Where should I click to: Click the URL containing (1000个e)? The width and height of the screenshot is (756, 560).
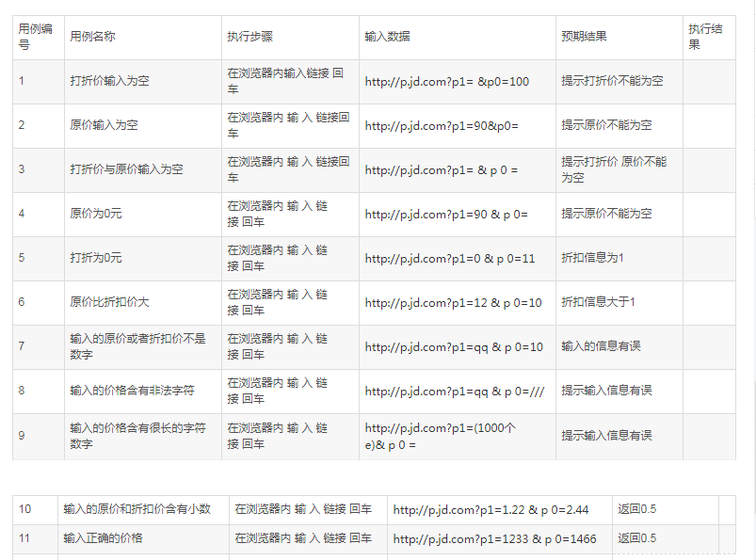(x=441, y=437)
